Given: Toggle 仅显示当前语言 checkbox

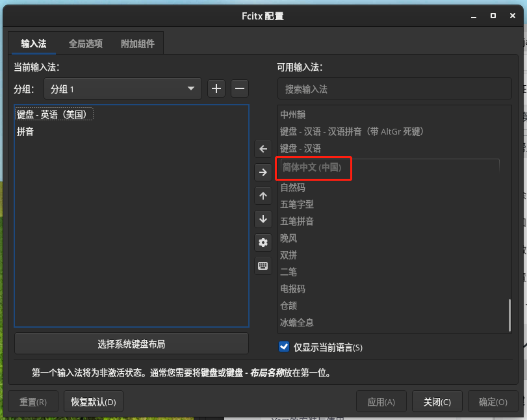Looking at the screenshot, I should [x=284, y=347].
